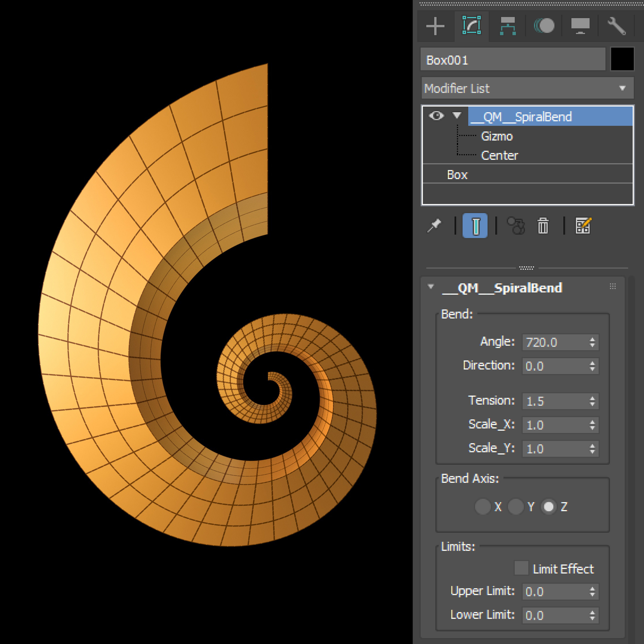Viewport: 644px width, 644px height.
Task: Click the Scale_X spinner arrows
Action: (592, 425)
